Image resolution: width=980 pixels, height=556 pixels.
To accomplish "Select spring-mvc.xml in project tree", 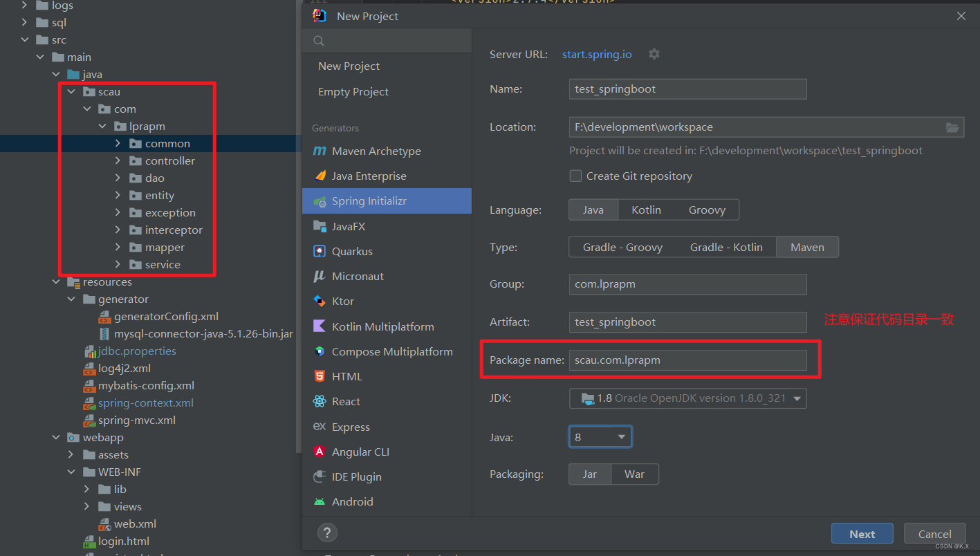I will [x=137, y=420].
